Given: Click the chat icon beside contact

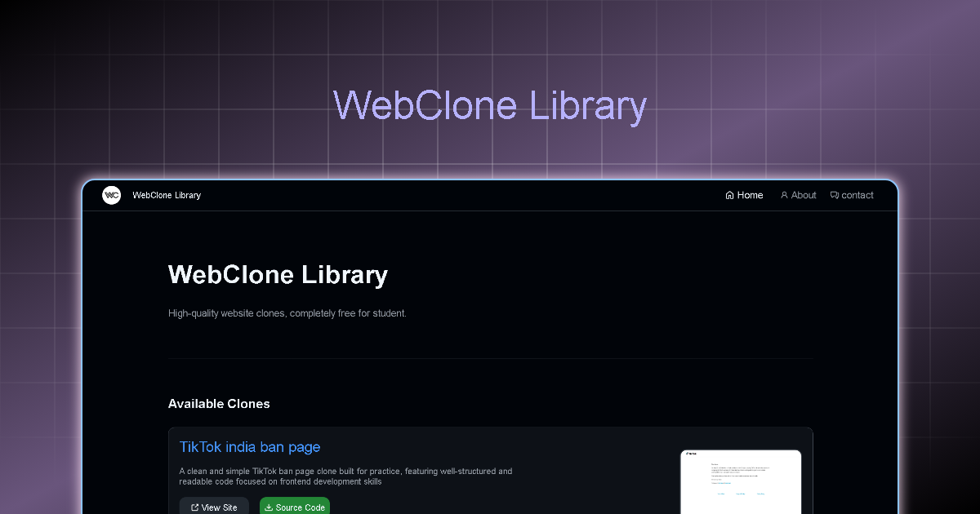Looking at the screenshot, I should (x=835, y=195).
